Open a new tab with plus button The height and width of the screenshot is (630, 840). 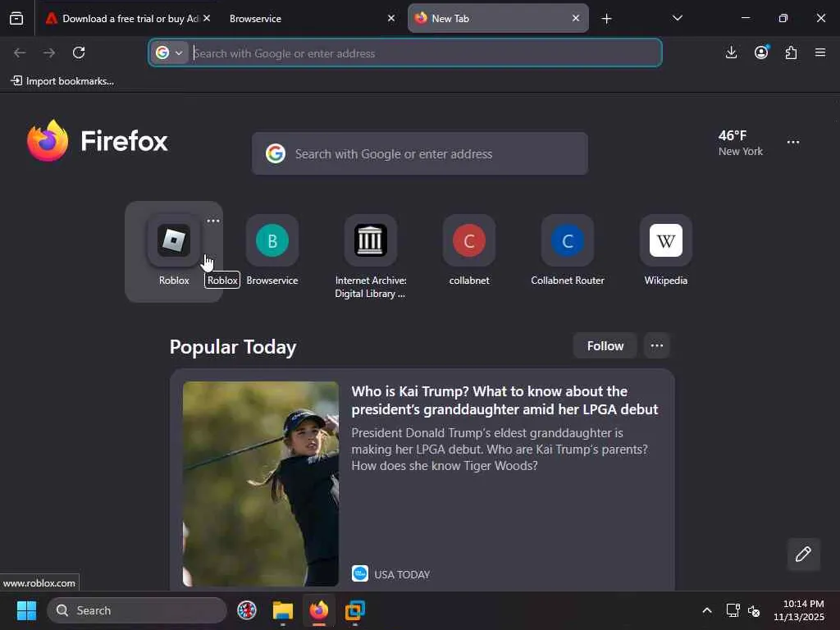pyautogui.click(x=606, y=19)
